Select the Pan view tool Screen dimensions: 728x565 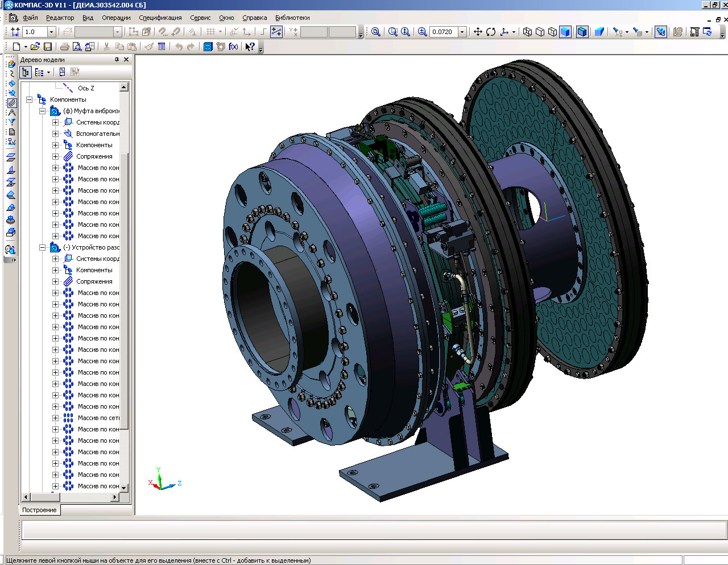[478, 32]
